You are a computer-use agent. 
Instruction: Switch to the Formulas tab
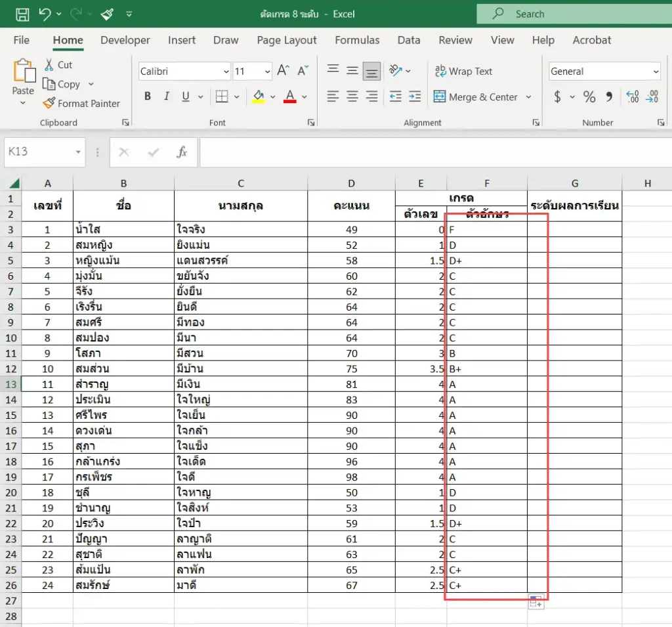tap(357, 40)
